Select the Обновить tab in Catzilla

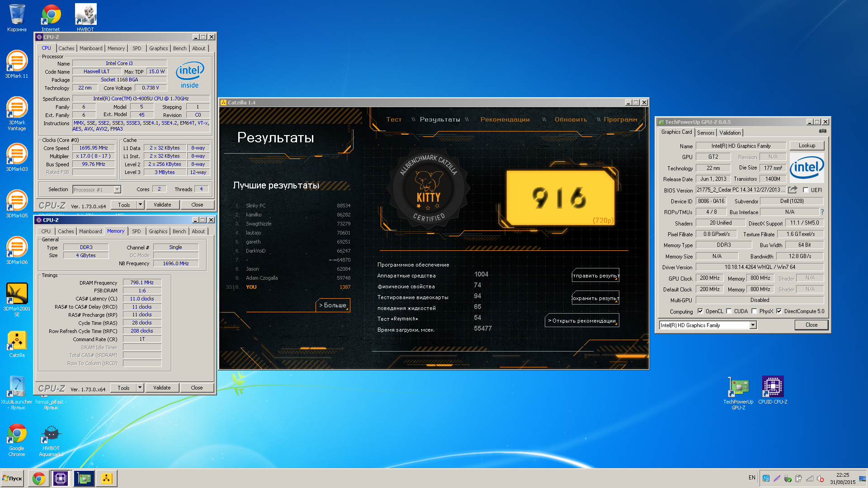click(x=571, y=119)
